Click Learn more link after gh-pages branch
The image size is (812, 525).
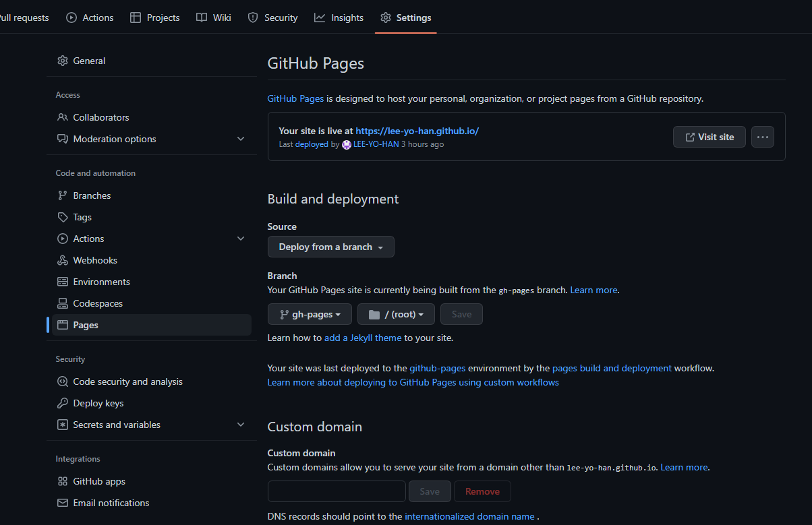pos(593,290)
